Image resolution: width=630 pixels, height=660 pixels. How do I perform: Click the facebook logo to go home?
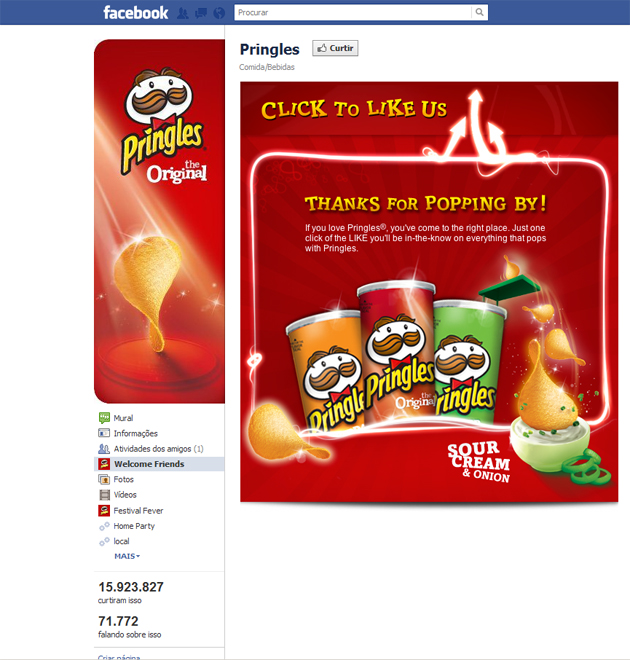coord(136,13)
